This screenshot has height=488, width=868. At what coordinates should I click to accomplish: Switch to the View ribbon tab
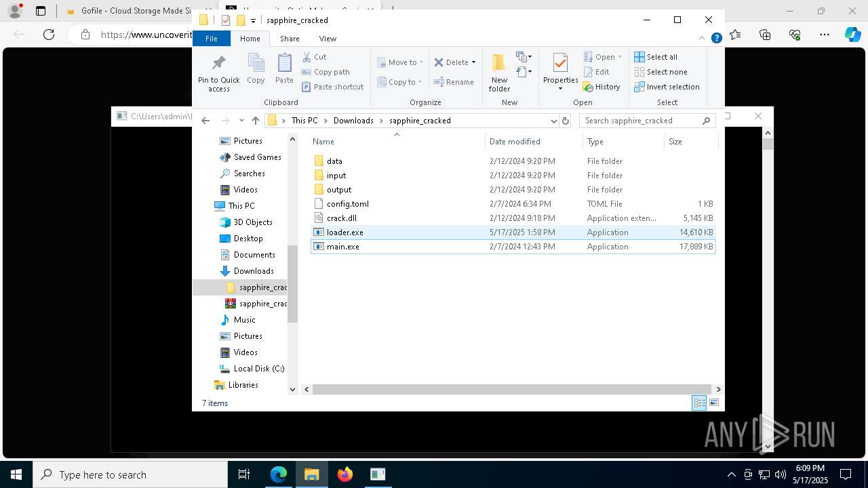pos(328,39)
